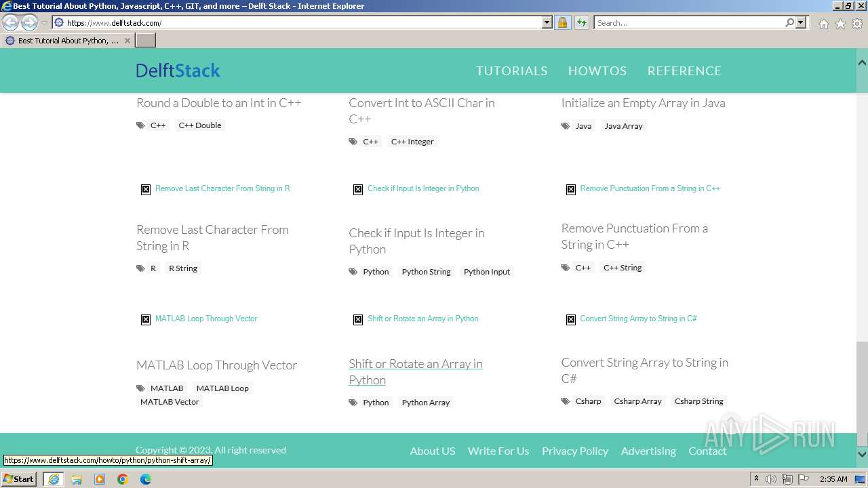Select the Best Tutorial About Python browser tab
The width and height of the screenshot is (868, 488).
67,41
